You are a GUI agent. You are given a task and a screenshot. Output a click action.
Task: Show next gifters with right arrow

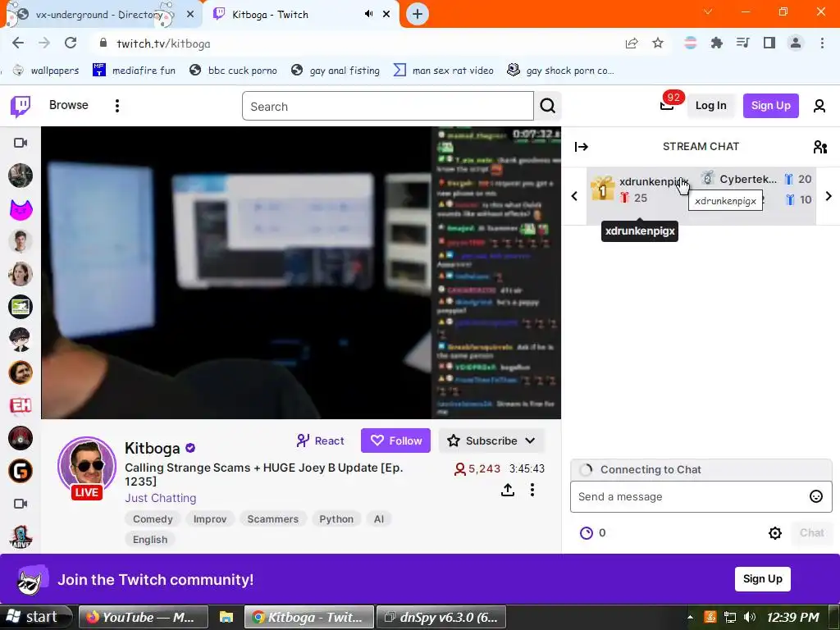pyautogui.click(x=829, y=196)
